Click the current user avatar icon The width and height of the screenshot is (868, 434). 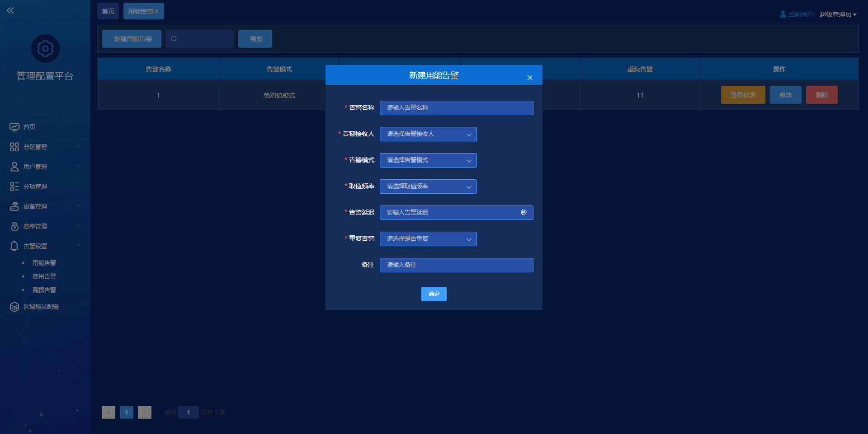[x=783, y=14]
